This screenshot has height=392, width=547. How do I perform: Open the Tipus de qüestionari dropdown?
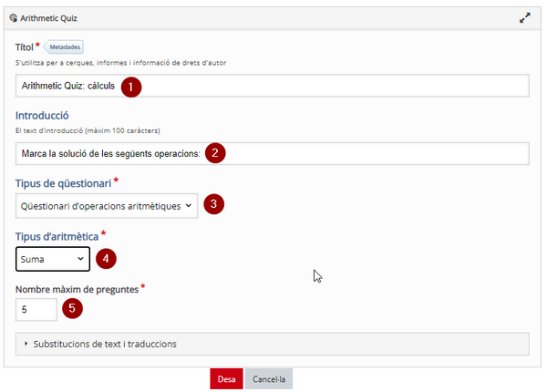107,206
